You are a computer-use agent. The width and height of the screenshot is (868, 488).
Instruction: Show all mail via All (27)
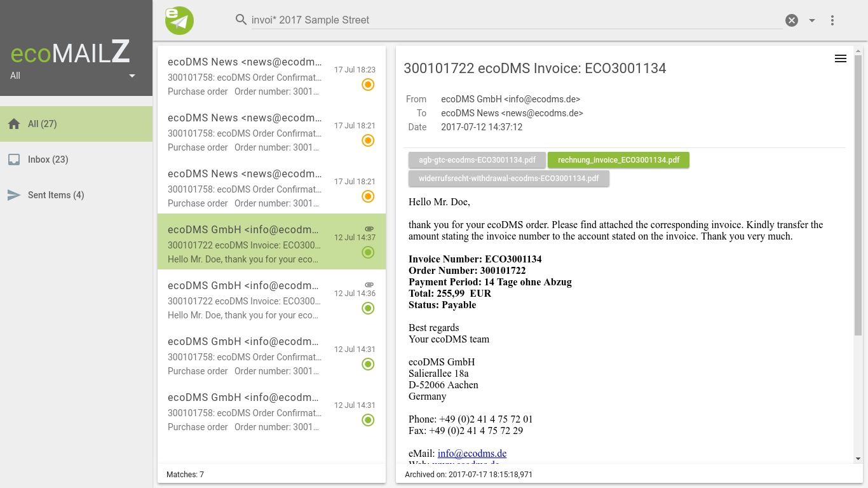(x=42, y=124)
